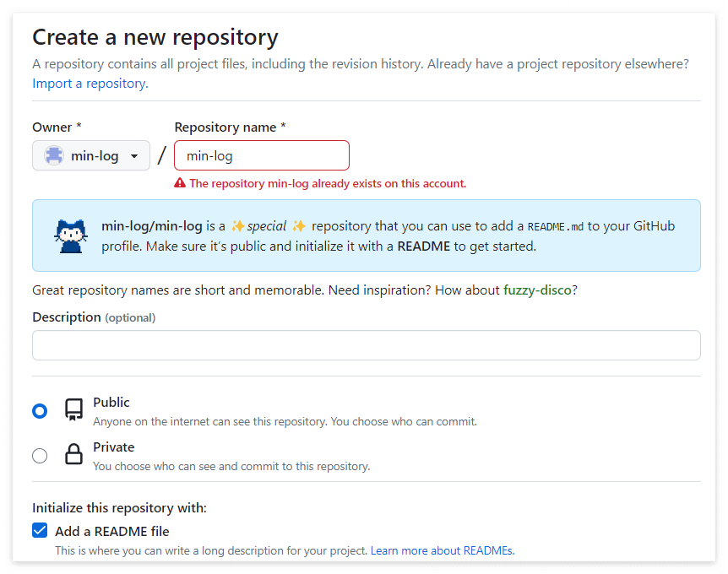This screenshot has width=728, height=574.
Task: Uncheck the Add a README file checkbox
Action: tap(40, 530)
